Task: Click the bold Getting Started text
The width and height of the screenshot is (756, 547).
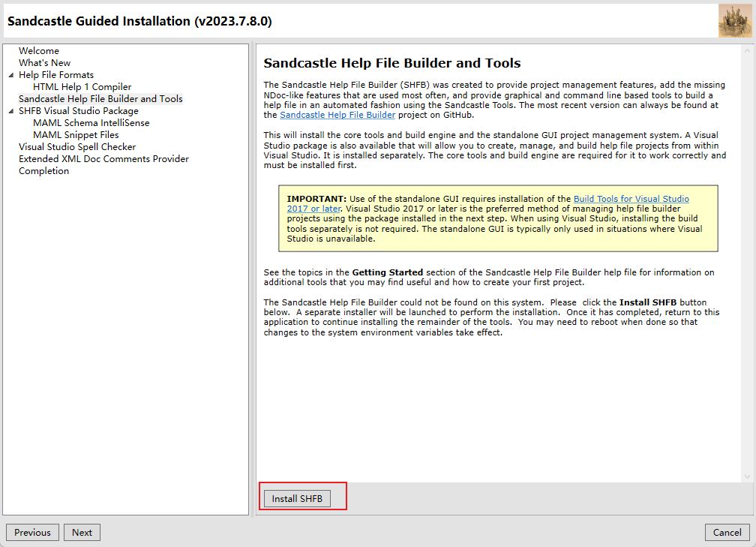Action: (387, 272)
